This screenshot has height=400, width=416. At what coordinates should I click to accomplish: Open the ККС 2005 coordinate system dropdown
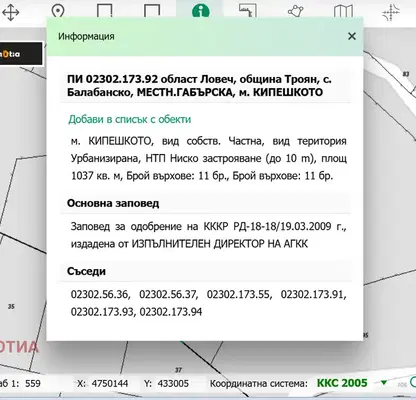384,383
